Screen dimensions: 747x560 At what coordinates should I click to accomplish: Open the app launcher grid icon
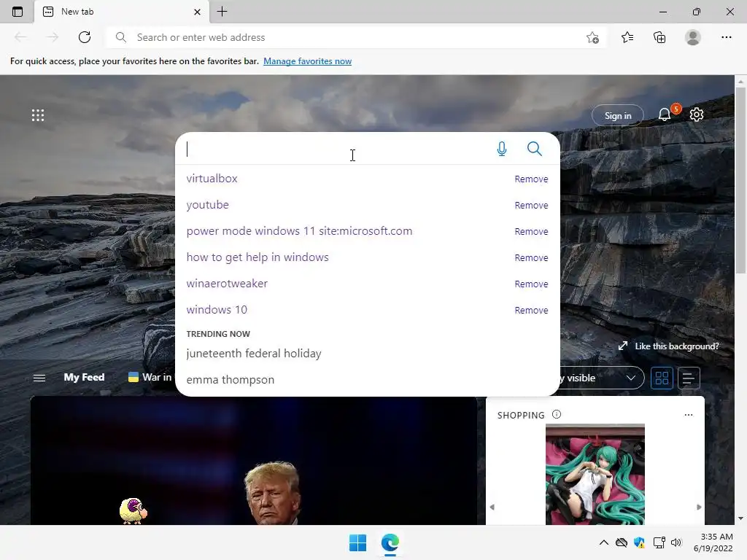tap(38, 115)
